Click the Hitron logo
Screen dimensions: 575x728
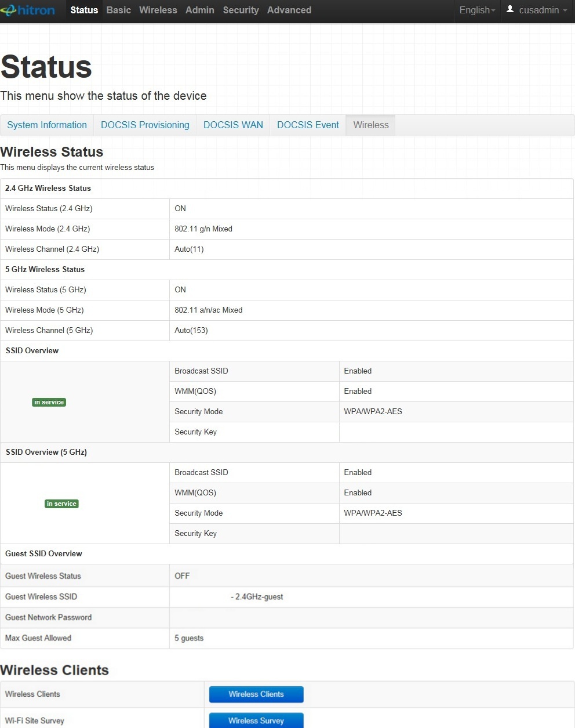tap(28, 10)
